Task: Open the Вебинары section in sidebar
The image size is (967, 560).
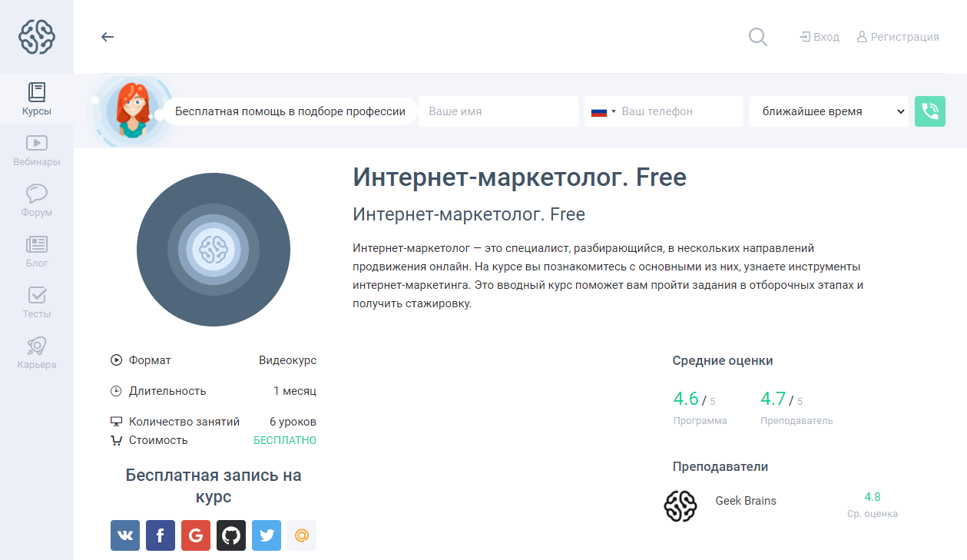Action: 37,151
